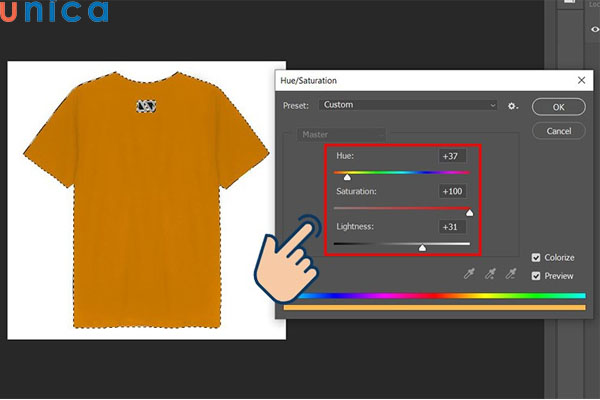Click the Hue slider handle

(347, 176)
